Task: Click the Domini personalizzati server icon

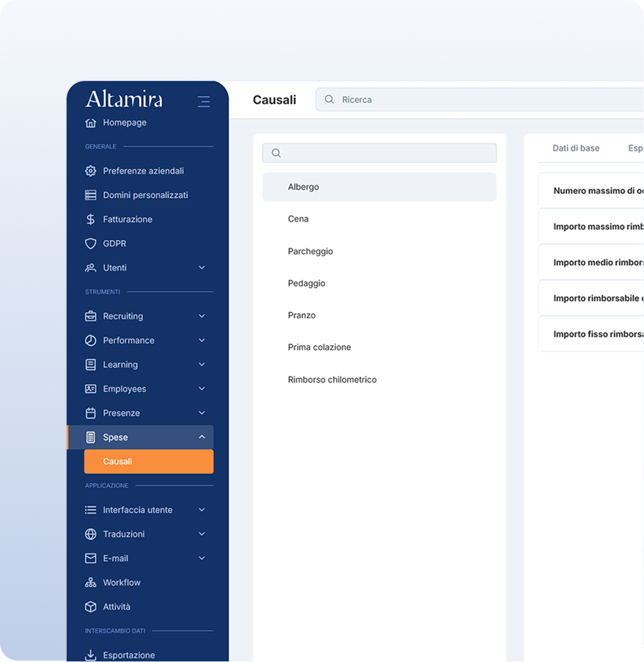Action: pos(91,195)
